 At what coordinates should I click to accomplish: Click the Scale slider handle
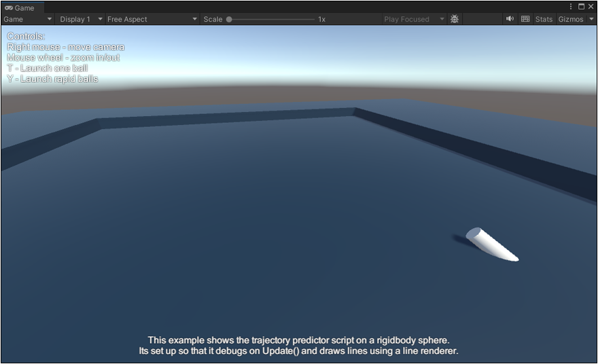pyautogui.click(x=229, y=19)
